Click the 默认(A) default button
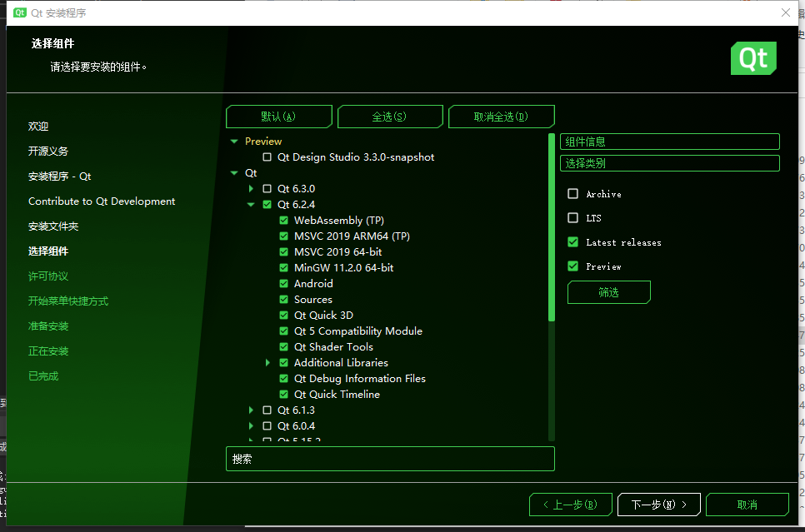This screenshot has width=805, height=532. [x=279, y=117]
